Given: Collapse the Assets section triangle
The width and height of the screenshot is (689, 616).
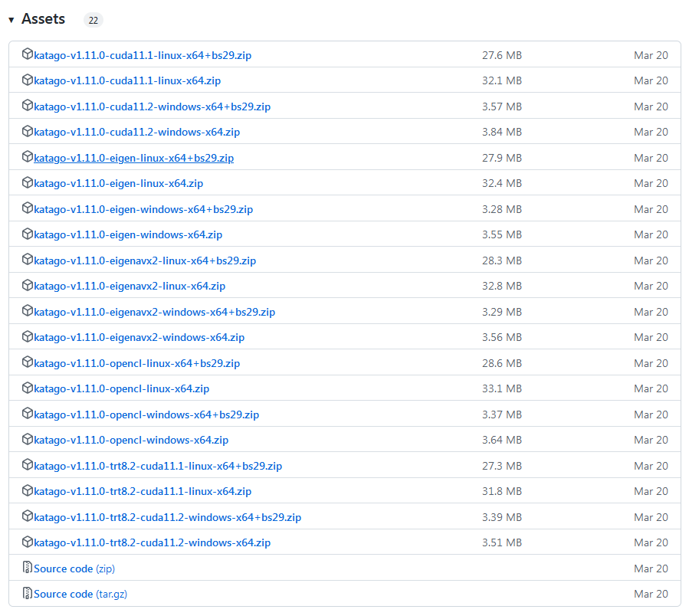Looking at the screenshot, I should coord(11,20).
